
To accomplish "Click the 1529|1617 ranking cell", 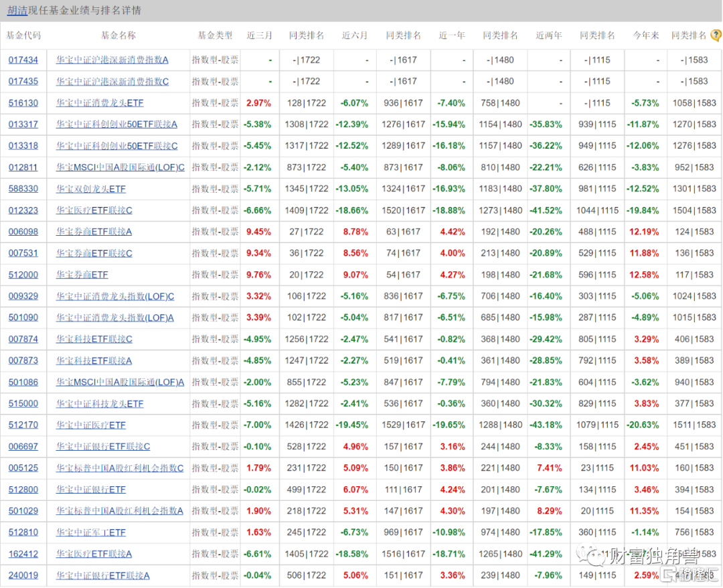I will (404, 425).
